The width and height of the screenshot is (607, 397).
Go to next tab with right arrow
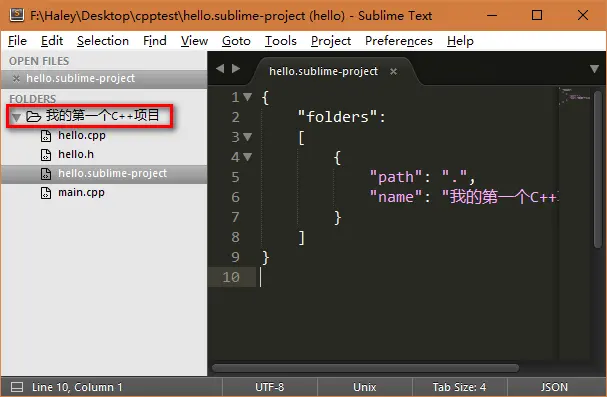point(236,68)
